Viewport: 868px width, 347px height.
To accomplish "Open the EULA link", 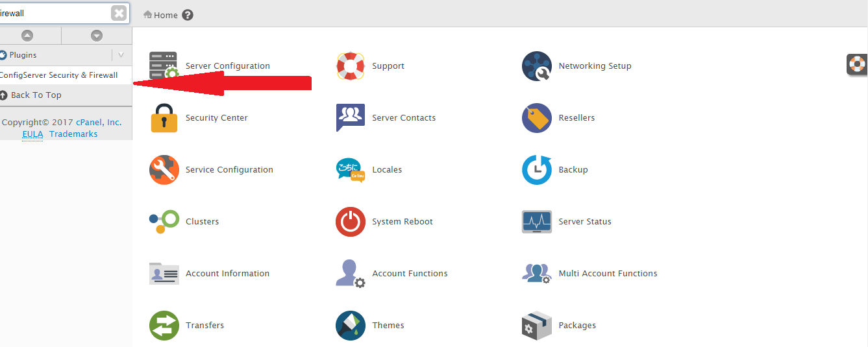I will click(x=32, y=134).
